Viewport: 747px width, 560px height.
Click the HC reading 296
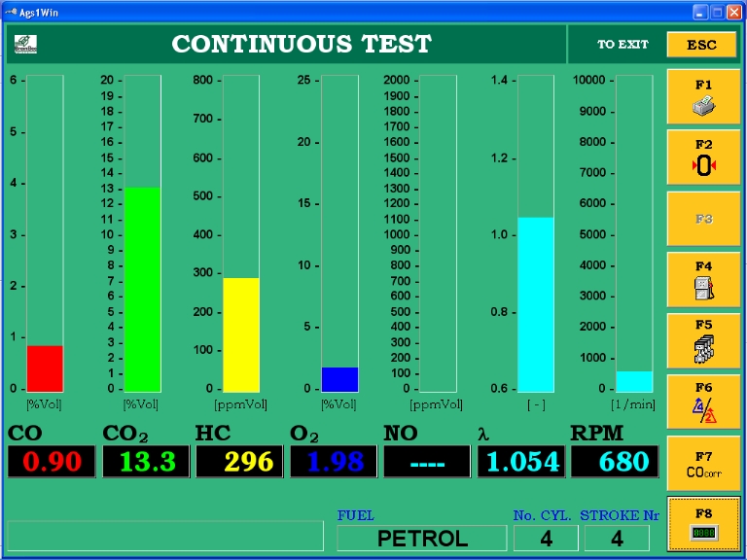point(239,462)
